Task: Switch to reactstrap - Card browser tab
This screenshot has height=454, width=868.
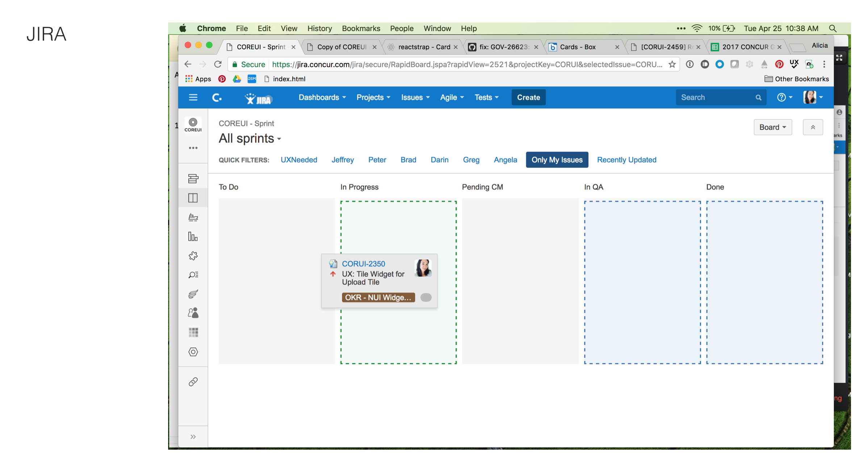Action: point(424,47)
